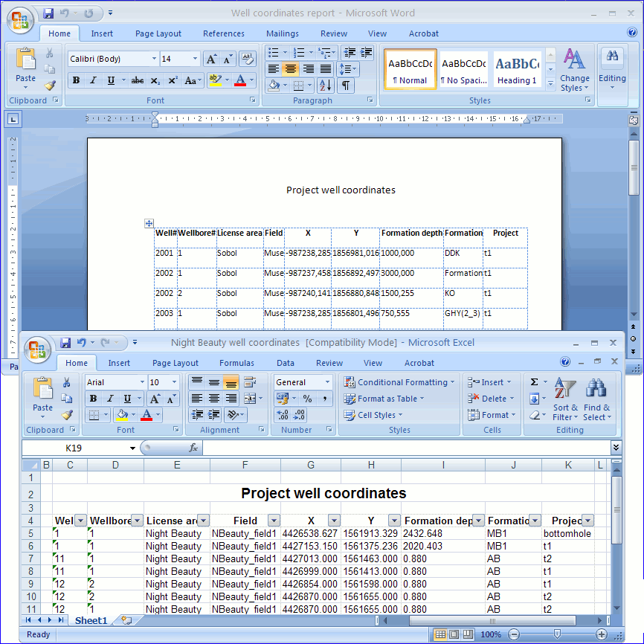Apply Word red font color
Image resolution: width=644 pixels, height=644 pixels.
tap(240, 80)
